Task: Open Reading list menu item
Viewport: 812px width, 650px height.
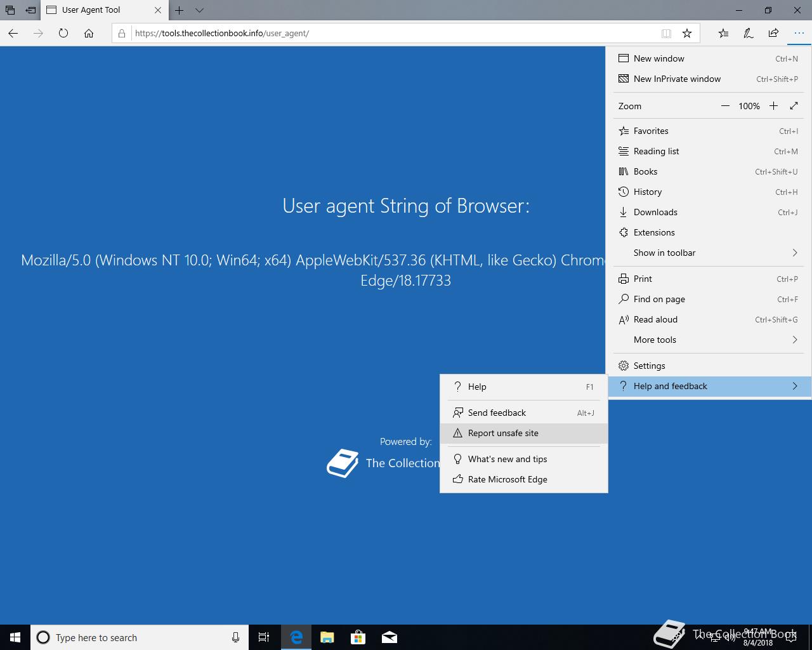Action: pos(709,151)
